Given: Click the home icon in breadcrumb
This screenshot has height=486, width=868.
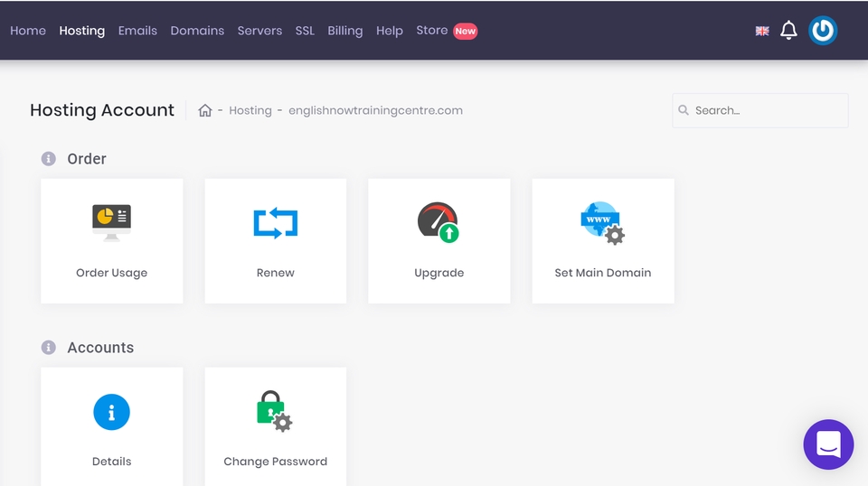Looking at the screenshot, I should [205, 110].
